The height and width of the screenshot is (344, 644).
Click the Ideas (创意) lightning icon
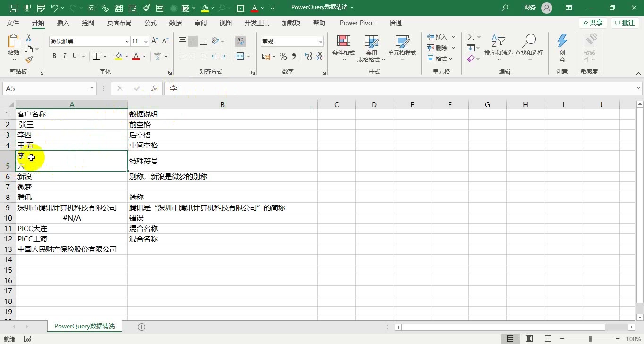562,48
